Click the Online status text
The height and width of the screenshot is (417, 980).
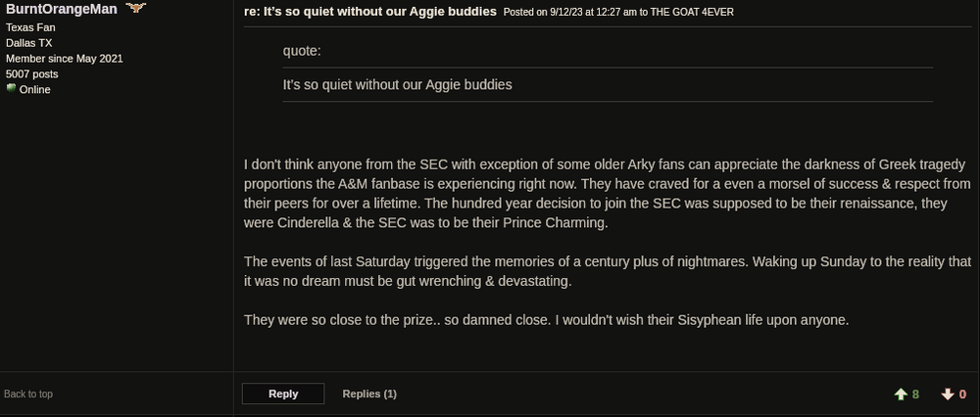tap(34, 89)
